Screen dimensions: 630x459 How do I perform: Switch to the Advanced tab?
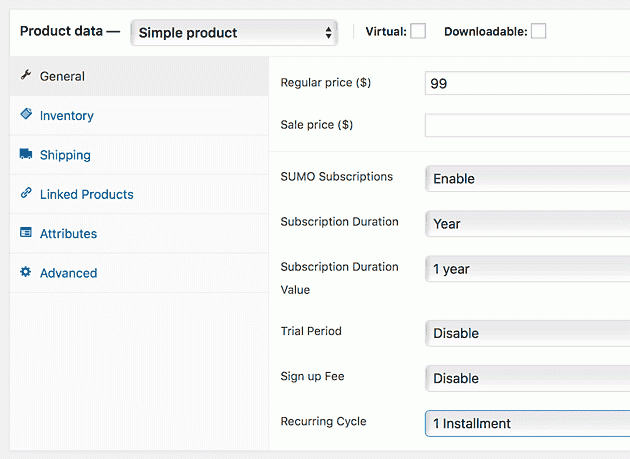pyautogui.click(x=139, y=273)
